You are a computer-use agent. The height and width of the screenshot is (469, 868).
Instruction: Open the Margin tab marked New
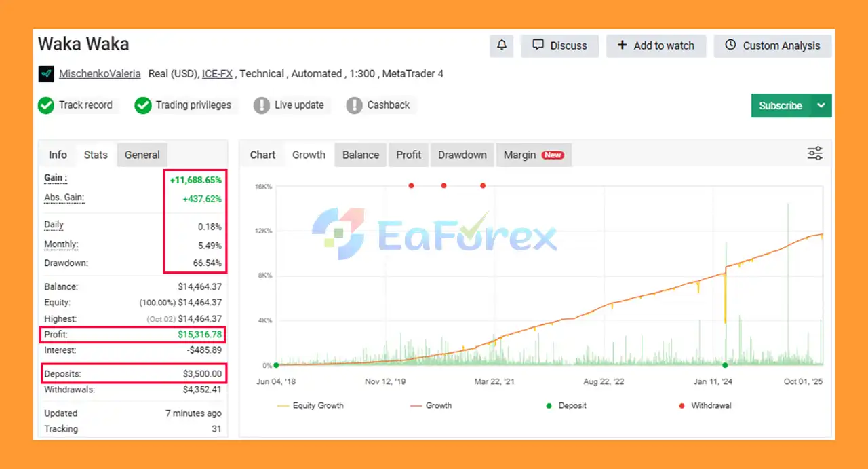[x=533, y=155]
